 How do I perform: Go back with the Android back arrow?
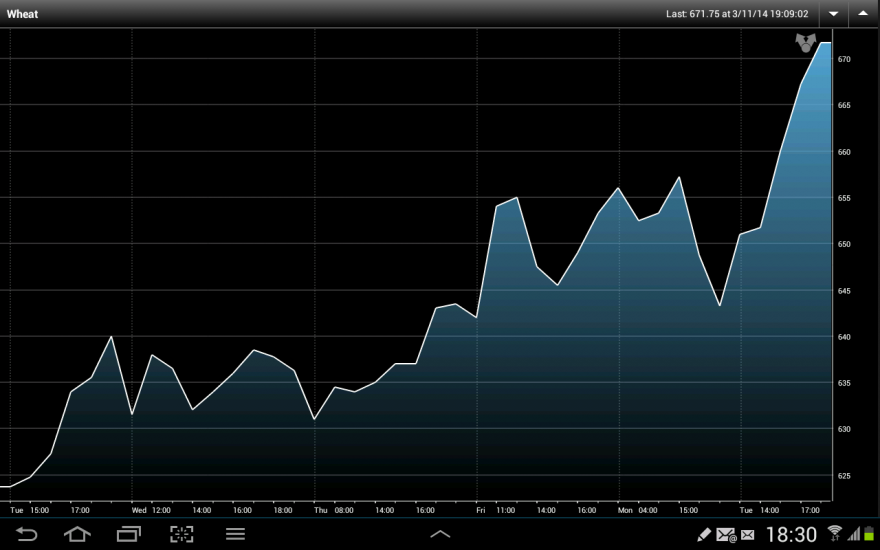[x=26, y=534]
